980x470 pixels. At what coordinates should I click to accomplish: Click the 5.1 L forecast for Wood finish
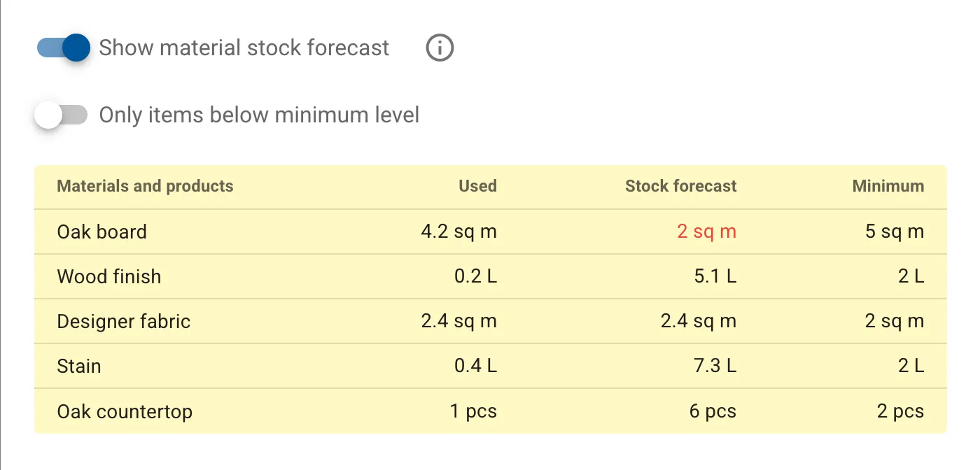tap(715, 276)
